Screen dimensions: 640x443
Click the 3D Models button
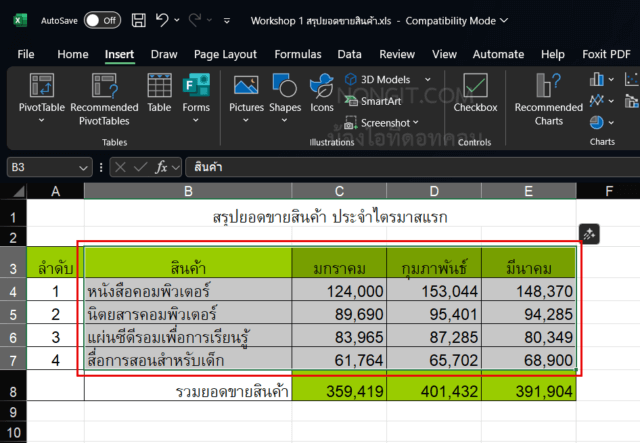(377, 80)
